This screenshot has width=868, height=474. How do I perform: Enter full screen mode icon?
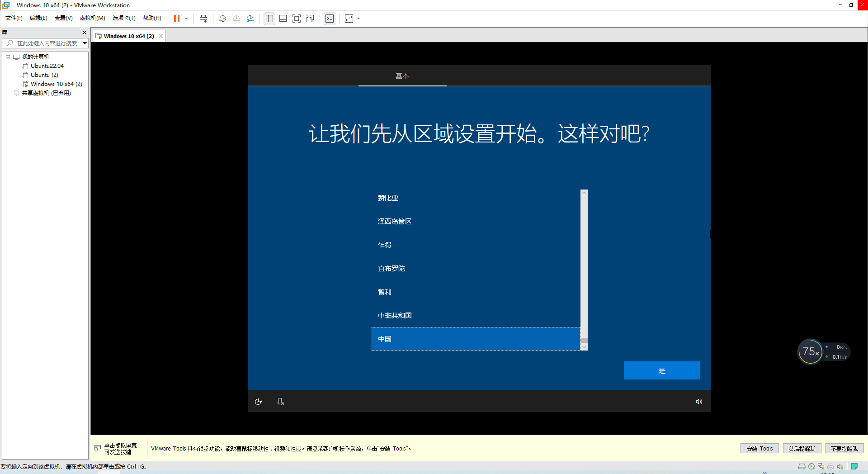pos(297,19)
